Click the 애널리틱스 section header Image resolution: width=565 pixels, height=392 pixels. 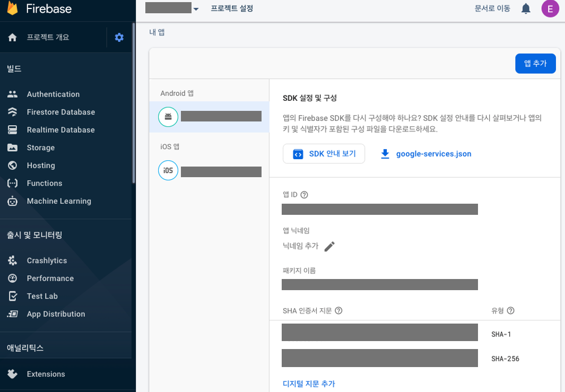coord(25,348)
